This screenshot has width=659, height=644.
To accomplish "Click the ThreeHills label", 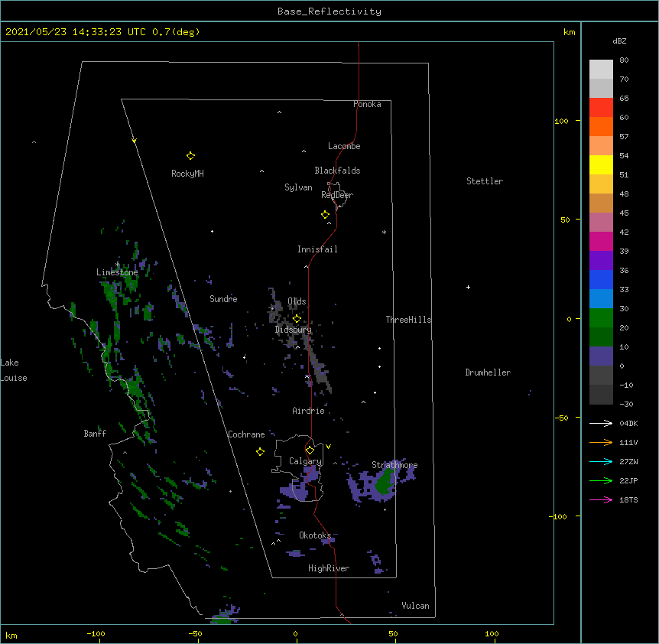I will click(x=408, y=320).
